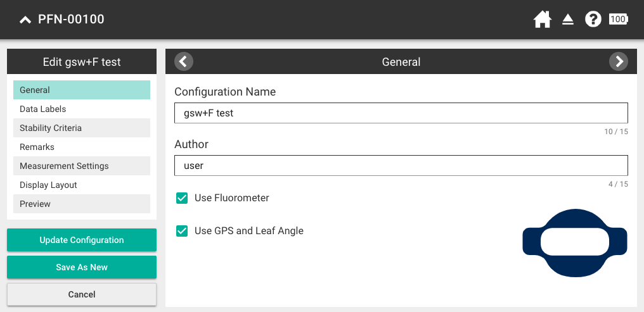The image size is (644, 312).
Task: Select Stability Criteria in sidebar
Action: point(82,128)
